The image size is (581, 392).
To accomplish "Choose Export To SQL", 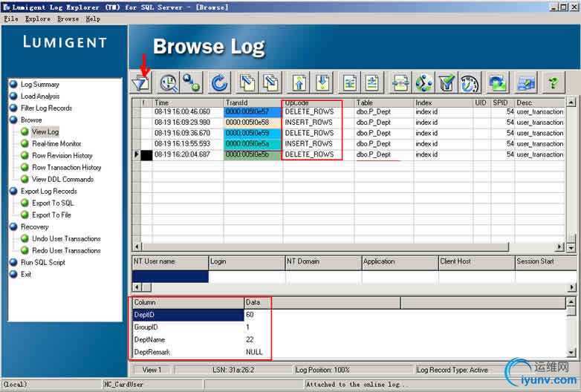I will (53, 203).
